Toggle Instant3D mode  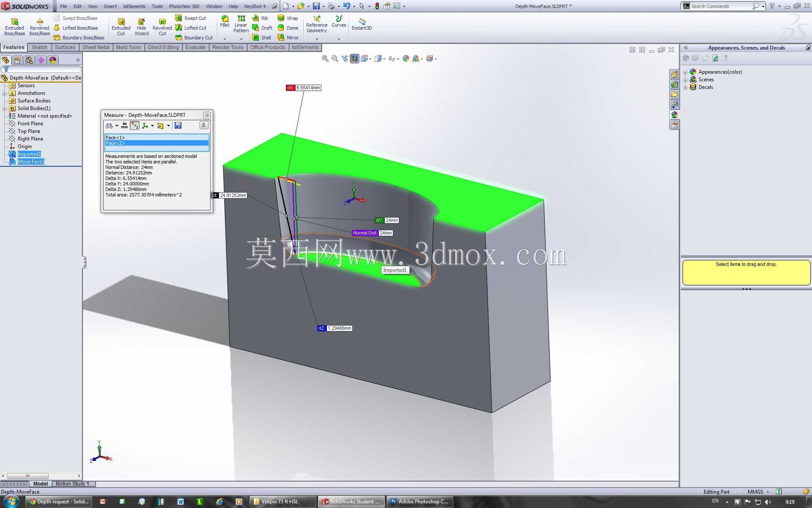(362, 24)
